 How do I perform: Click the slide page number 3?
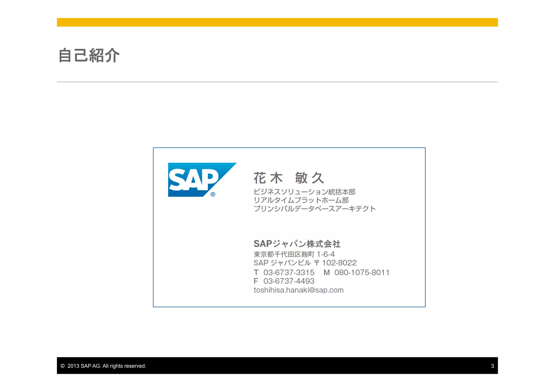492,366
